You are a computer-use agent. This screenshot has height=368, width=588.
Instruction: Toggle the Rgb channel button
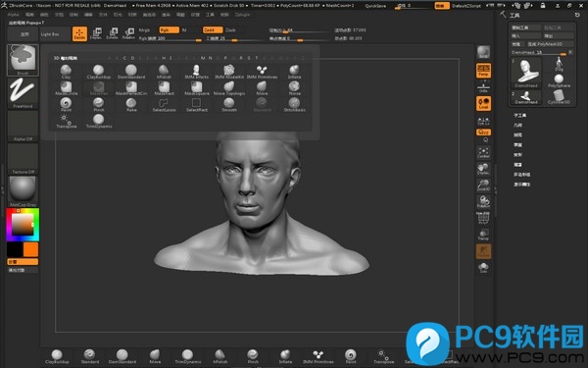tap(169, 30)
